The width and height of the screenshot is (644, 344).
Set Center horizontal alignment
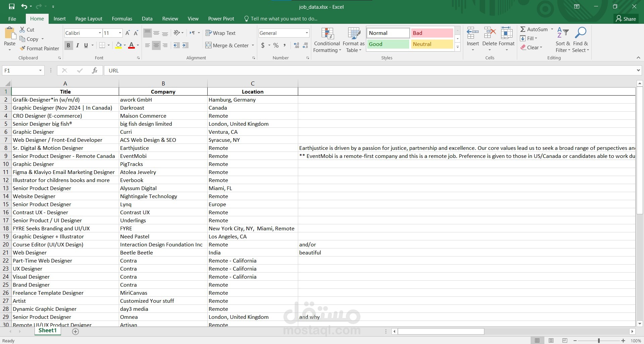coord(156,45)
